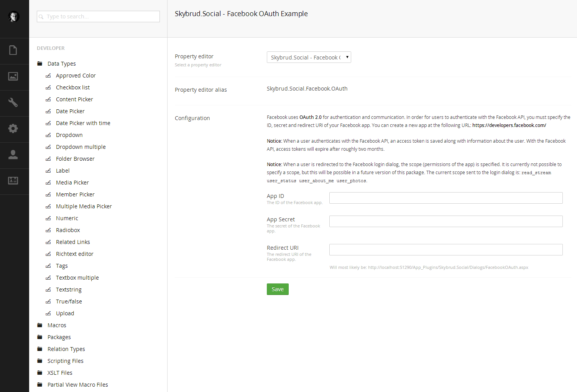577x392 pixels.
Task: Expand the Relation Types tree node
Action: coord(66,349)
